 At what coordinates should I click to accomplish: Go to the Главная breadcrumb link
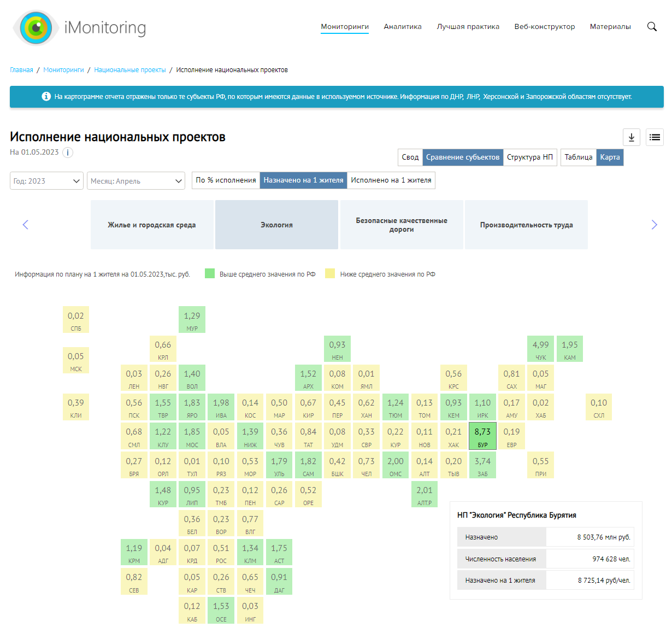(x=21, y=70)
